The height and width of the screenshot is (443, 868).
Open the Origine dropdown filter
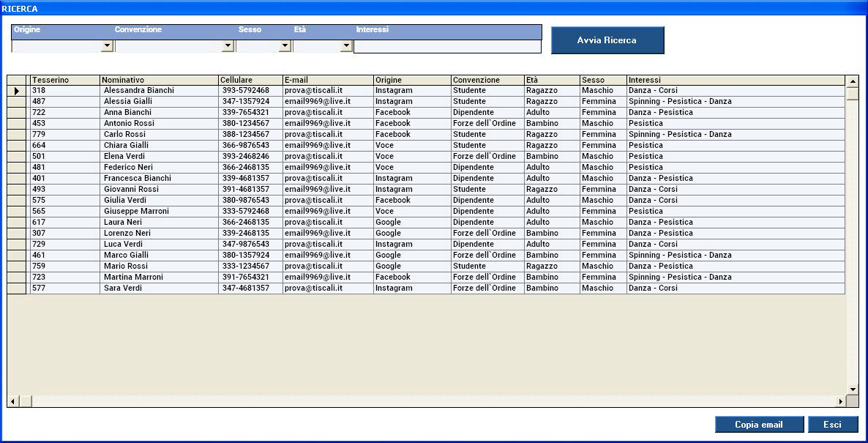(x=107, y=46)
